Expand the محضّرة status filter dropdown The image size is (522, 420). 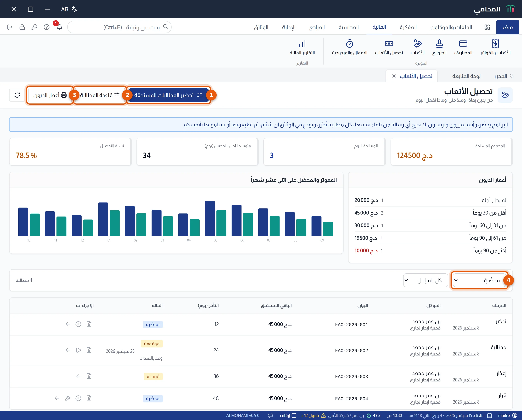(x=479, y=280)
